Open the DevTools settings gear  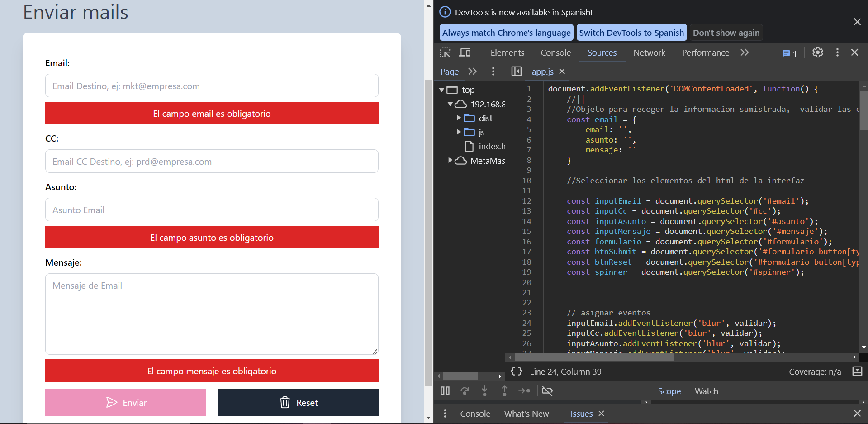[817, 52]
